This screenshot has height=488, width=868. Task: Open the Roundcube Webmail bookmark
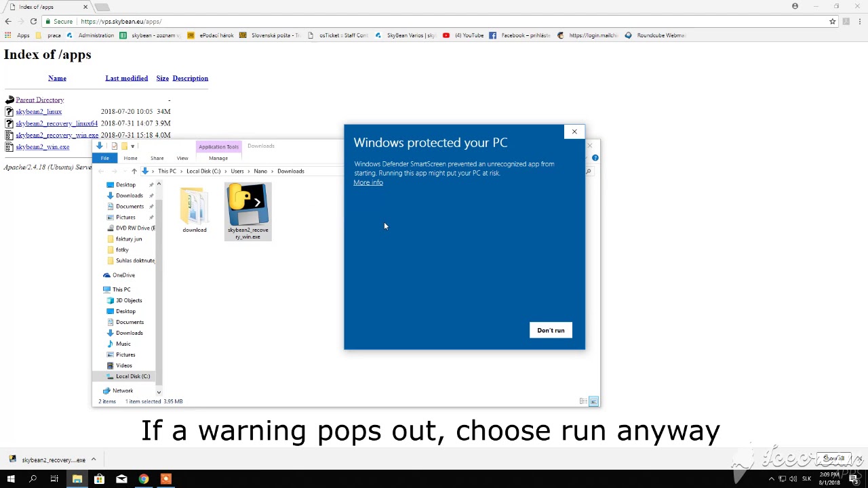tap(655, 35)
